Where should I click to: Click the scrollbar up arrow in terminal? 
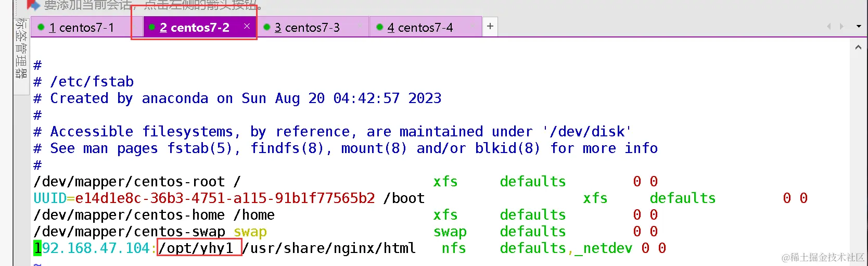(x=858, y=47)
